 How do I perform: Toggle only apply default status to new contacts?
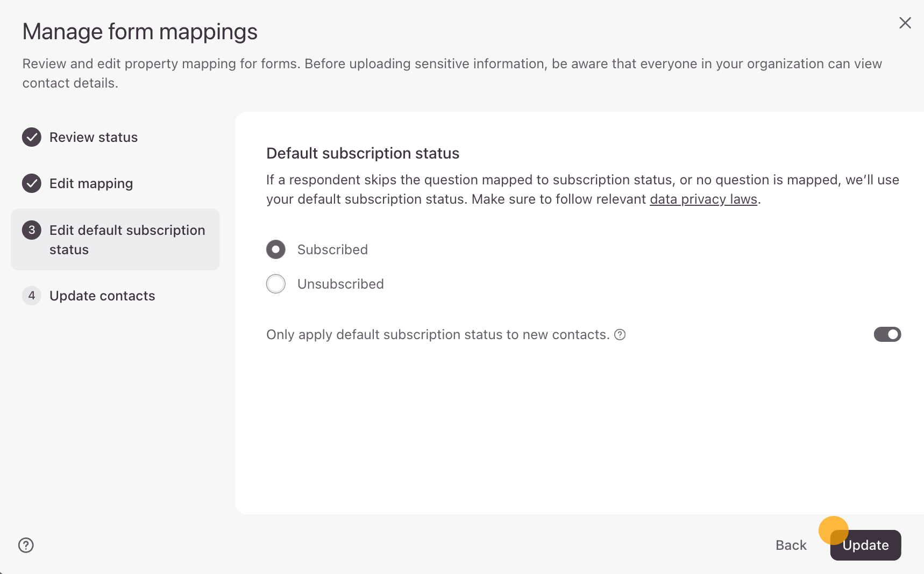pyautogui.click(x=887, y=334)
